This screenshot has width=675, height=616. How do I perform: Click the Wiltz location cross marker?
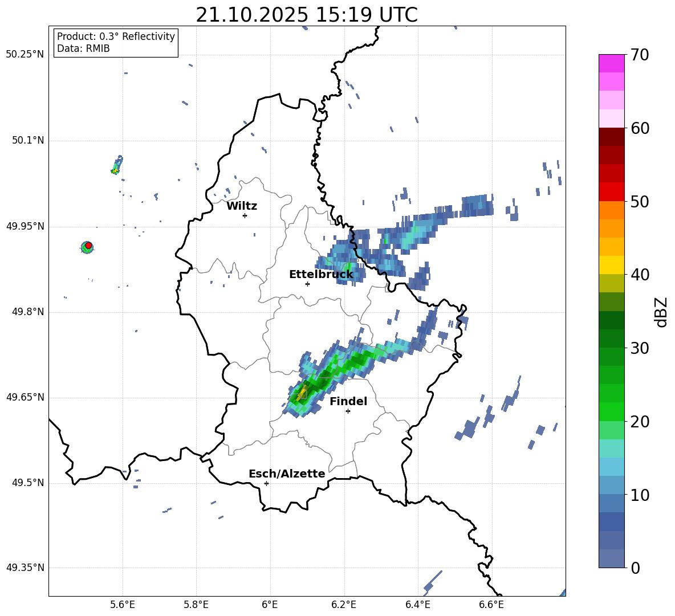pos(245,215)
